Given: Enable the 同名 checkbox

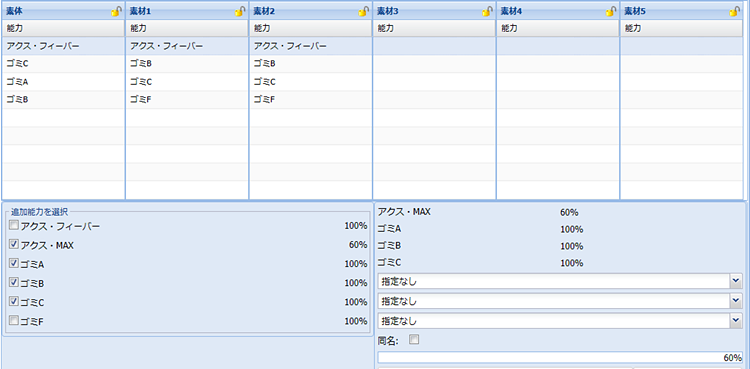Looking at the screenshot, I should [x=414, y=339].
